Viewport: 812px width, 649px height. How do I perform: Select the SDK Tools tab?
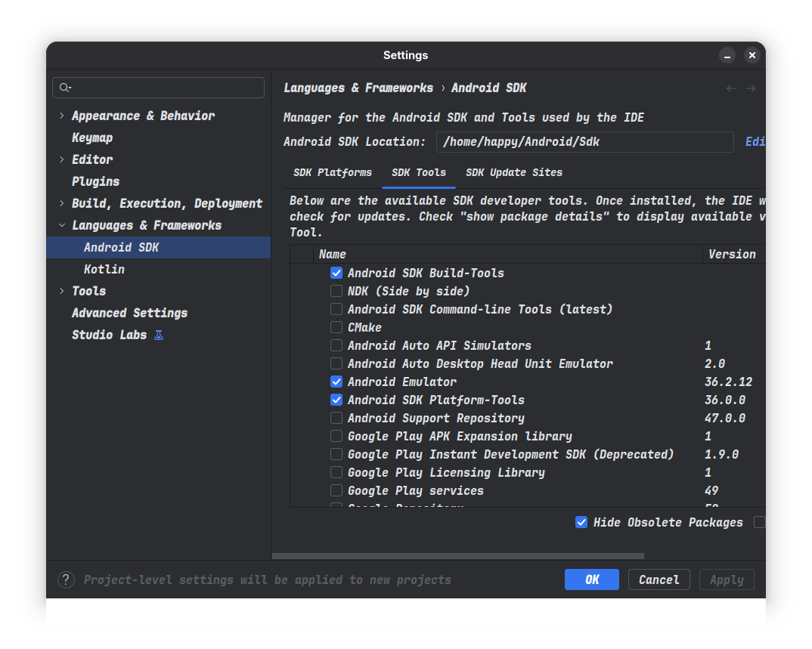[418, 172]
